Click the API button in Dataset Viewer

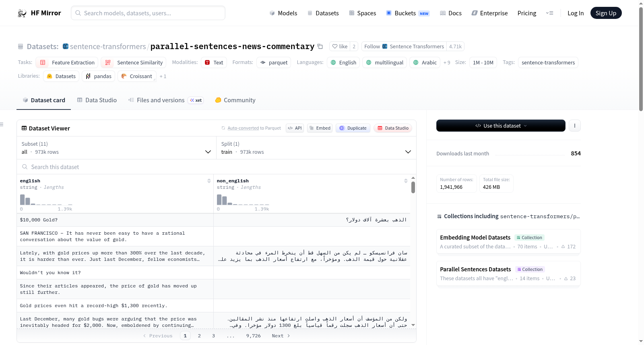pos(295,128)
